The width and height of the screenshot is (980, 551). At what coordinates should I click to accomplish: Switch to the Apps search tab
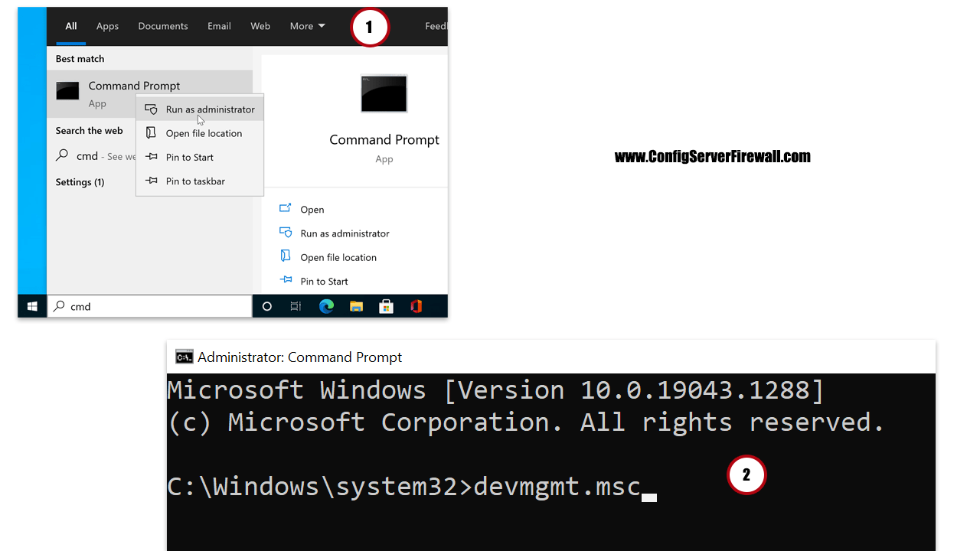click(107, 26)
